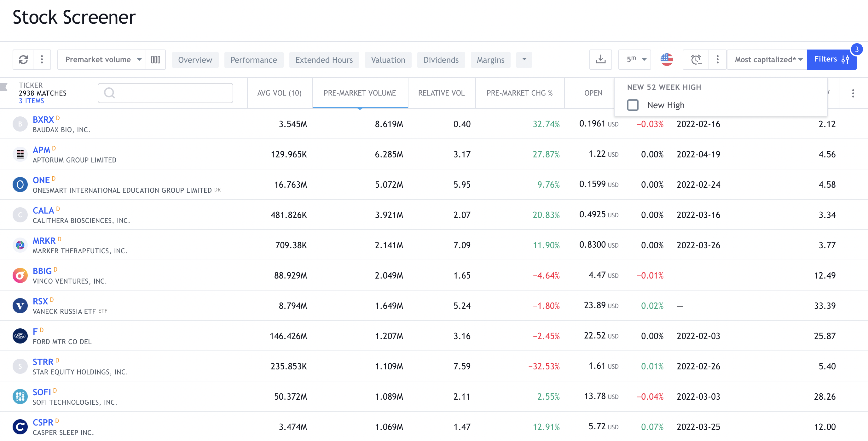Click the Calithera Biosciences logo icon

20,215
